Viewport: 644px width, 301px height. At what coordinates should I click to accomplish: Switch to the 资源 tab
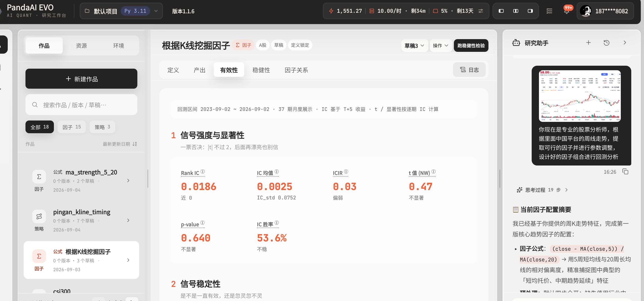(81, 45)
